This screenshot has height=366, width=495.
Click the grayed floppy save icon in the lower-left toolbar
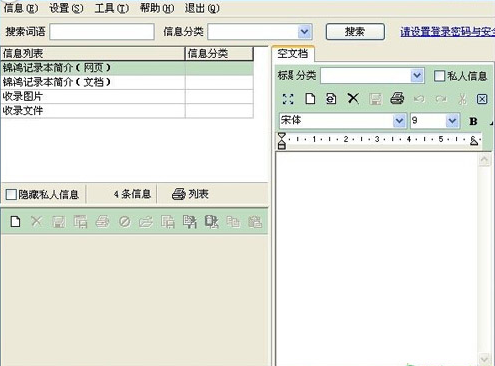59,222
